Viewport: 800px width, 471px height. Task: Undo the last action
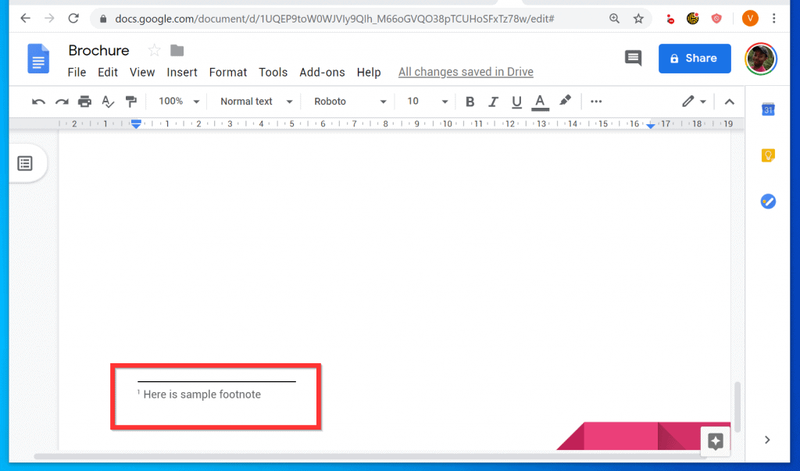38,102
